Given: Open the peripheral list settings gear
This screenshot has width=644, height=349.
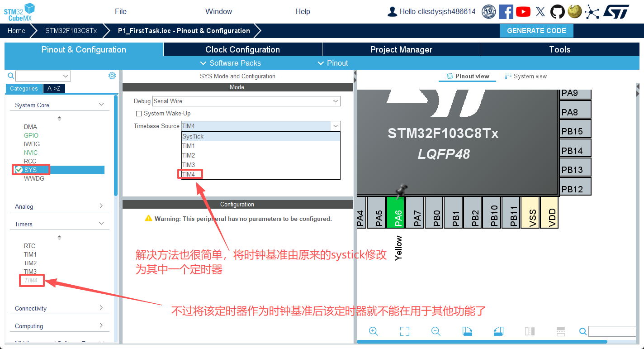Looking at the screenshot, I should [x=112, y=76].
